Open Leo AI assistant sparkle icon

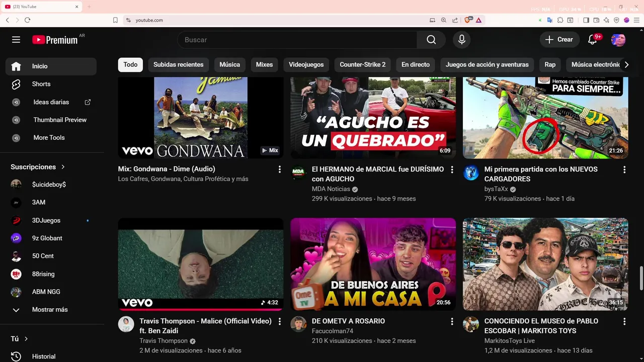pyautogui.click(x=606, y=20)
